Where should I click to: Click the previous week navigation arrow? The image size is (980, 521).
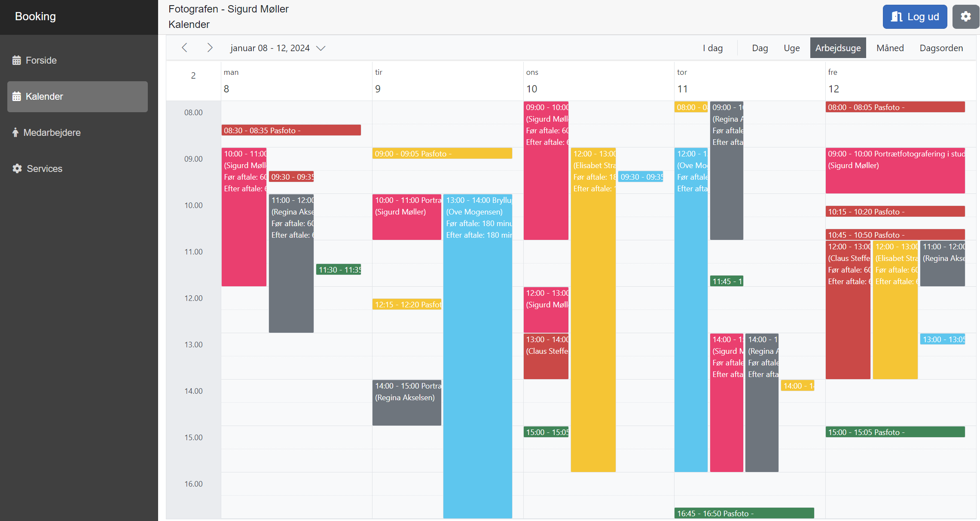185,47
